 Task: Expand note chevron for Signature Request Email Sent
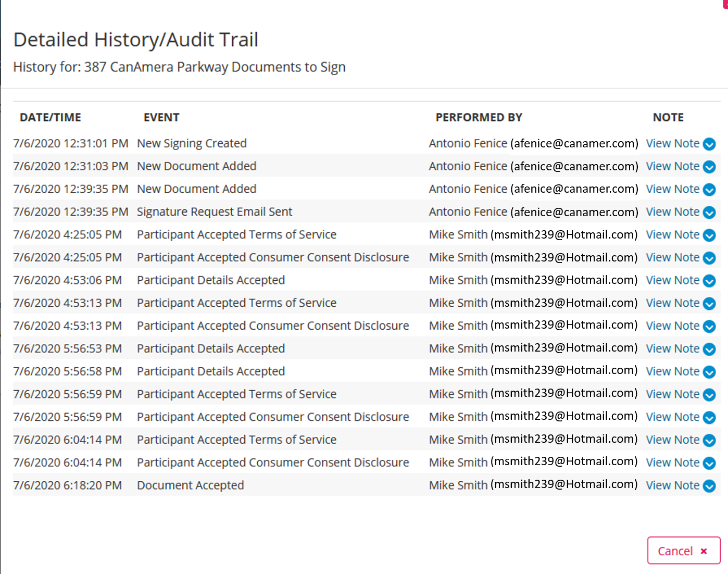(709, 213)
